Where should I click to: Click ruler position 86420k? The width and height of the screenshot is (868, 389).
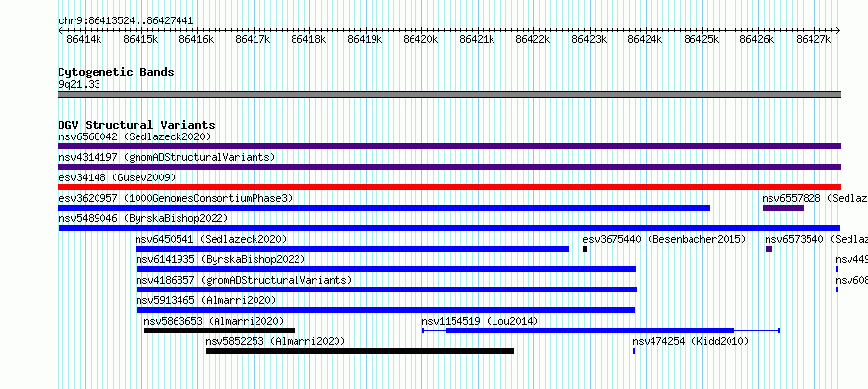[x=420, y=39]
